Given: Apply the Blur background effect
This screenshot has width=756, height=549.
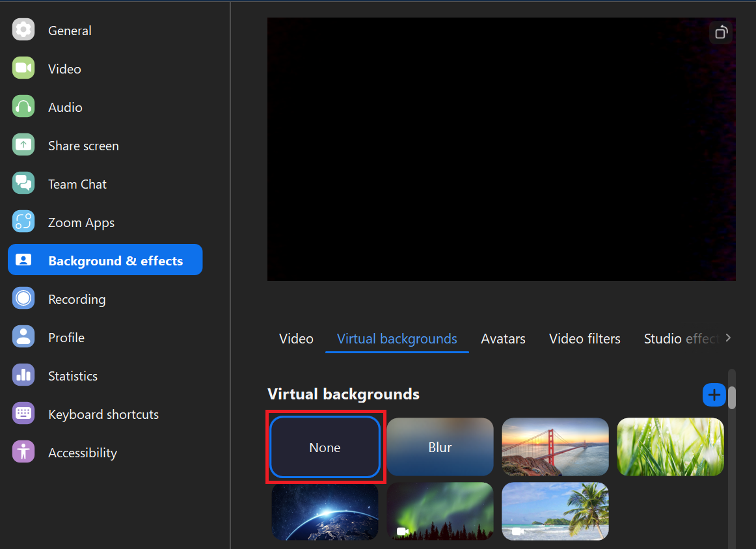Looking at the screenshot, I should point(440,447).
